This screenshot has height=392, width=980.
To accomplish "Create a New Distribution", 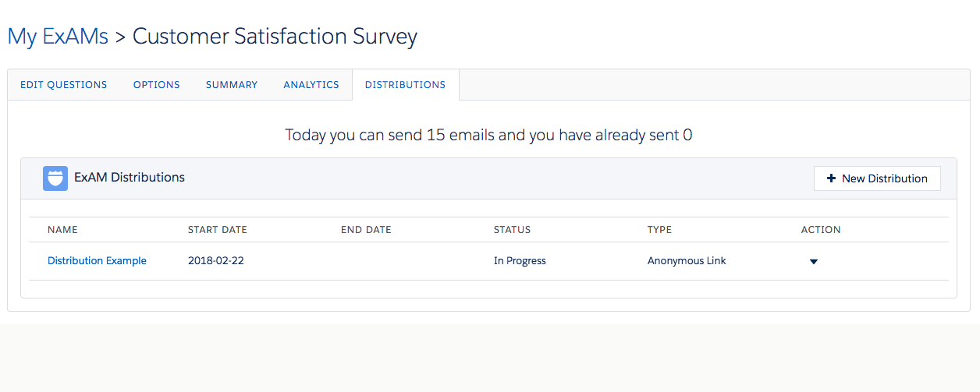I will coord(877,178).
